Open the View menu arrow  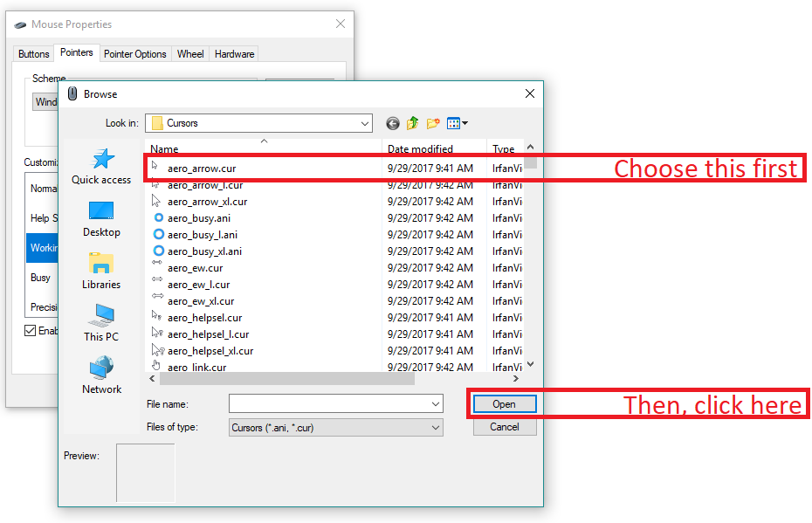coord(465,123)
